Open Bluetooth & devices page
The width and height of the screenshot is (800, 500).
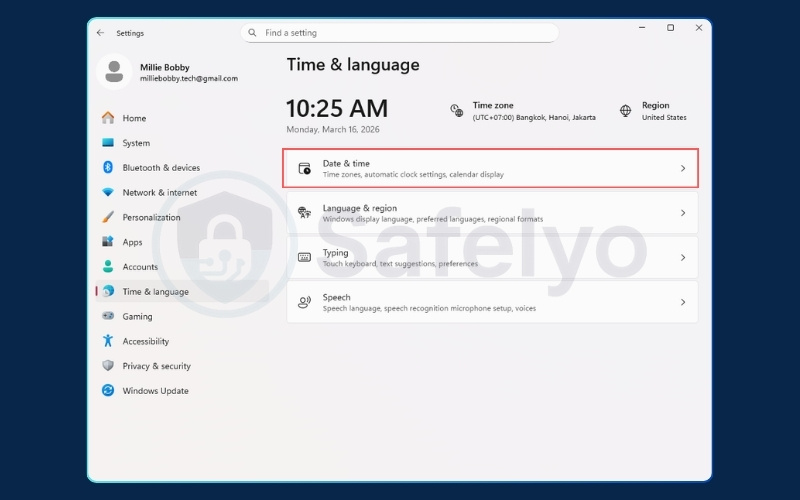[x=182, y=167]
